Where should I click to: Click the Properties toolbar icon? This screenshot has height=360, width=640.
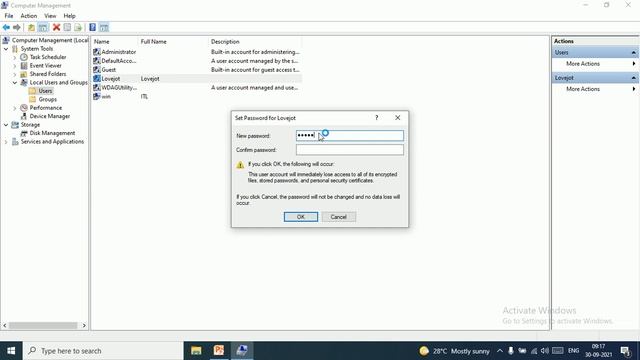click(x=67, y=27)
